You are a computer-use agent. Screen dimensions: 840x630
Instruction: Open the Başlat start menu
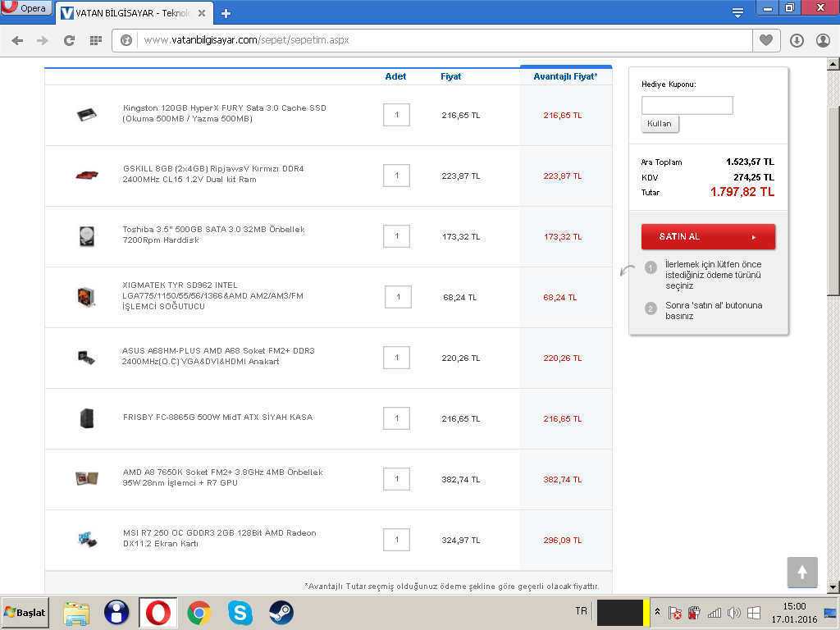click(x=25, y=612)
